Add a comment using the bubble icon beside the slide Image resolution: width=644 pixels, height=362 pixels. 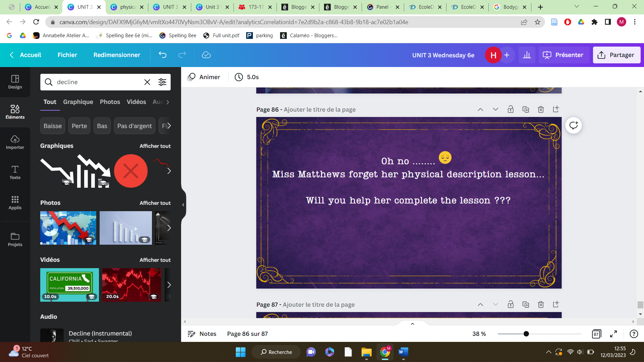click(573, 125)
